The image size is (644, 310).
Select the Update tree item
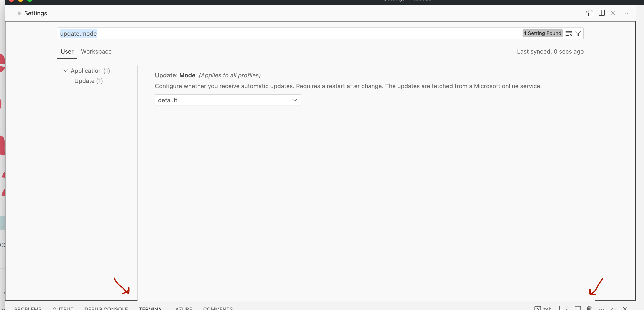89,81
